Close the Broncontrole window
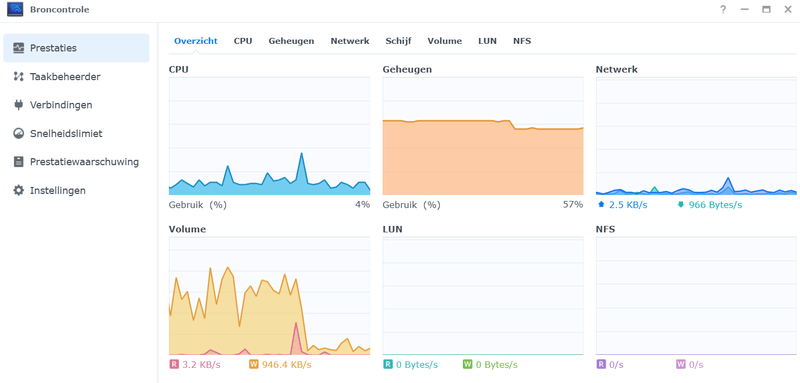The width and height of the screenshot is (800, 383). [788, 9]
